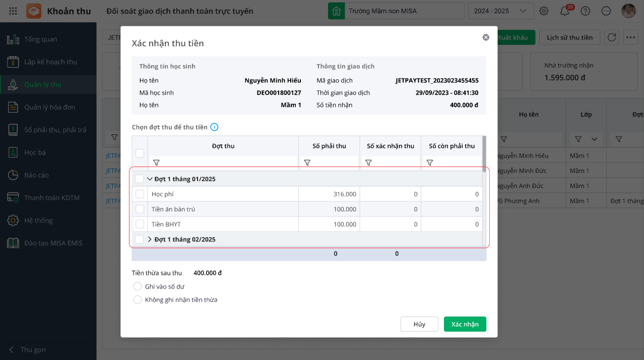Go to Báo cáo in sidebar

pos(36,175)
